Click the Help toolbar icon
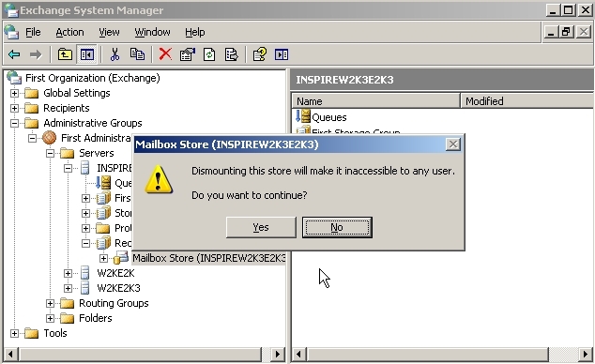The width and height of the screenshot is (595, 364). click(x=260, y=55)
